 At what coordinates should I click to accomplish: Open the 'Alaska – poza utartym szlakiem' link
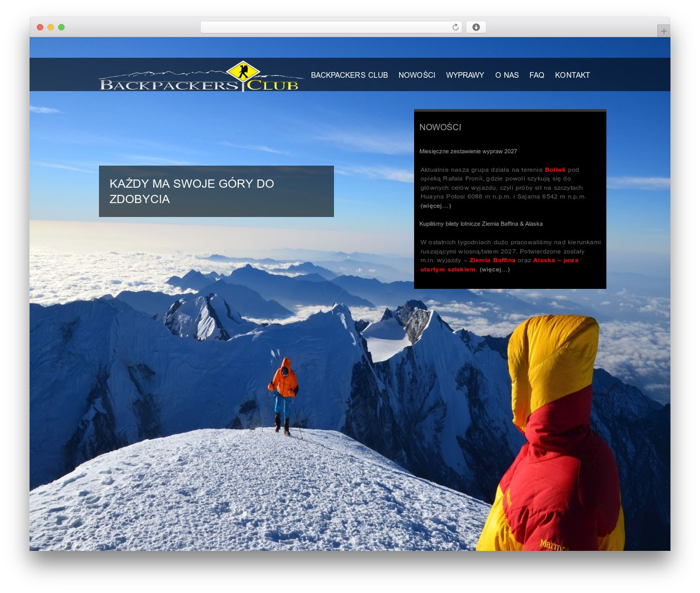[x=556, y=260]
